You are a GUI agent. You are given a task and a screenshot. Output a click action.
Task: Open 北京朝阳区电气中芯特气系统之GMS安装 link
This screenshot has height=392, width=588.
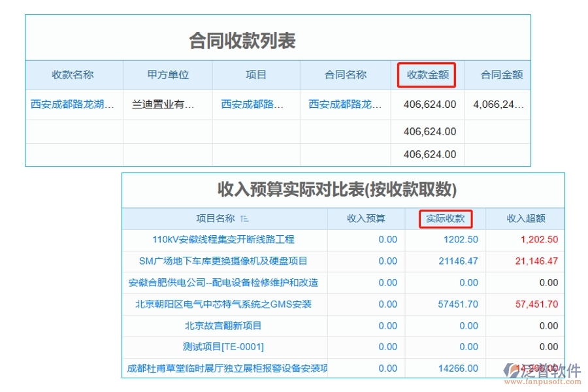[x=225, y=304]
